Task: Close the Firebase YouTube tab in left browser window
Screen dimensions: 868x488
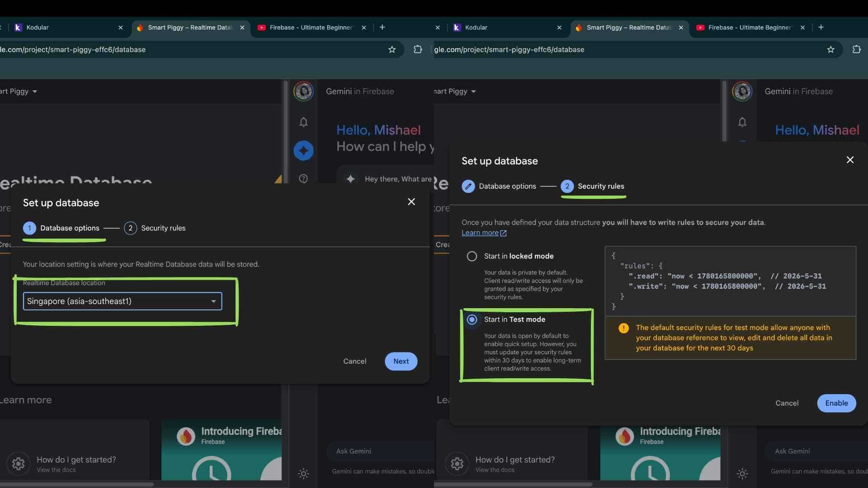Action: tap(364, 28)
